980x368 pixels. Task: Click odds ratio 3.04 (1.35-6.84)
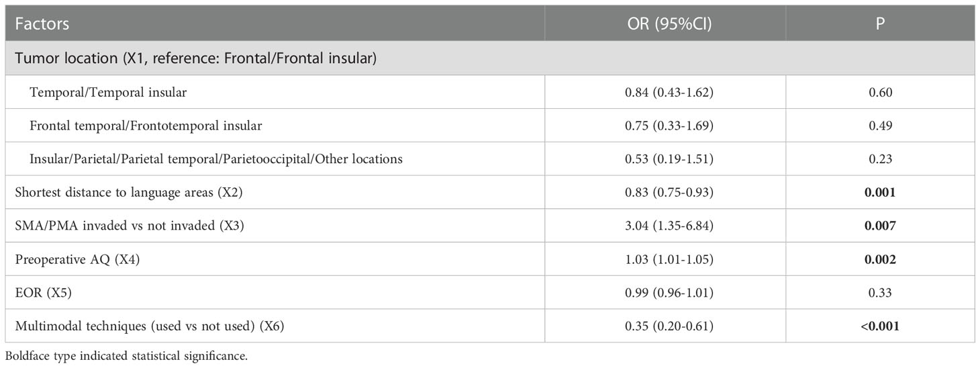coord(665,226)
